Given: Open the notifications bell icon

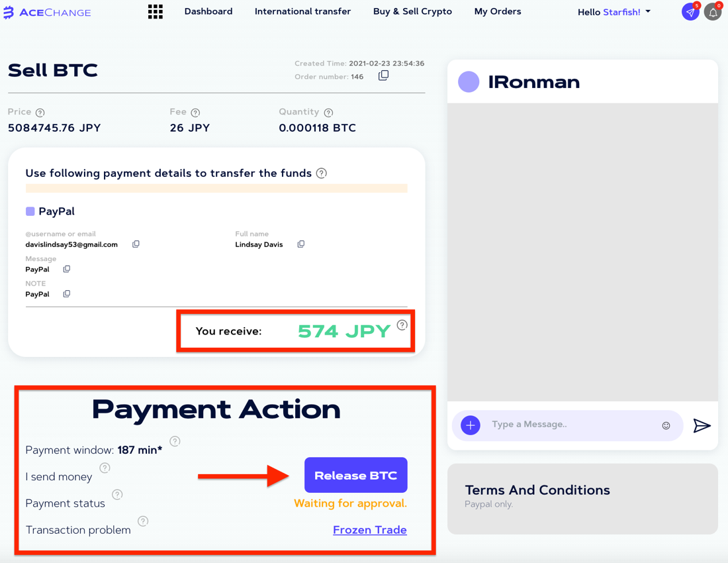Looking at the screenshot, I should click(713, 12).
